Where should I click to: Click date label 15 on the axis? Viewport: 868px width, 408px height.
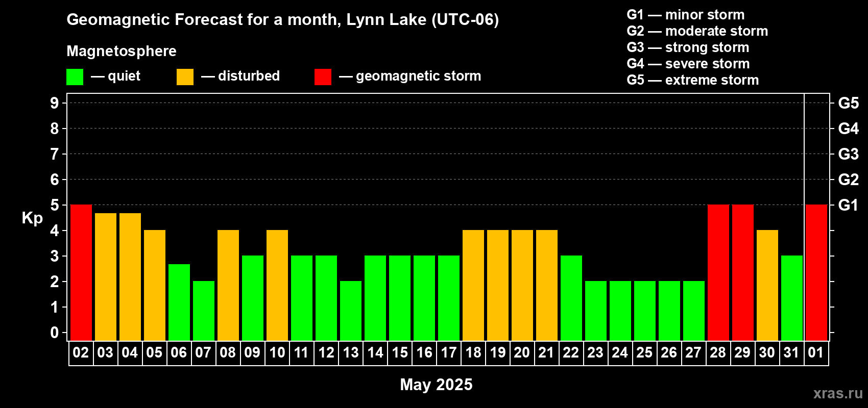(400, 352)
